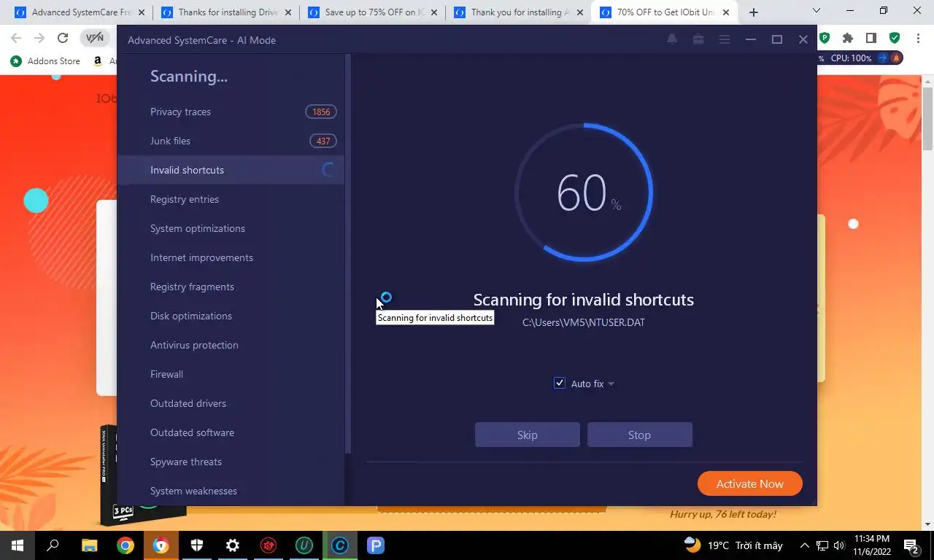The image size is (934, 560).
Task: Open the Windows Start menu
Action: point(18,545)
